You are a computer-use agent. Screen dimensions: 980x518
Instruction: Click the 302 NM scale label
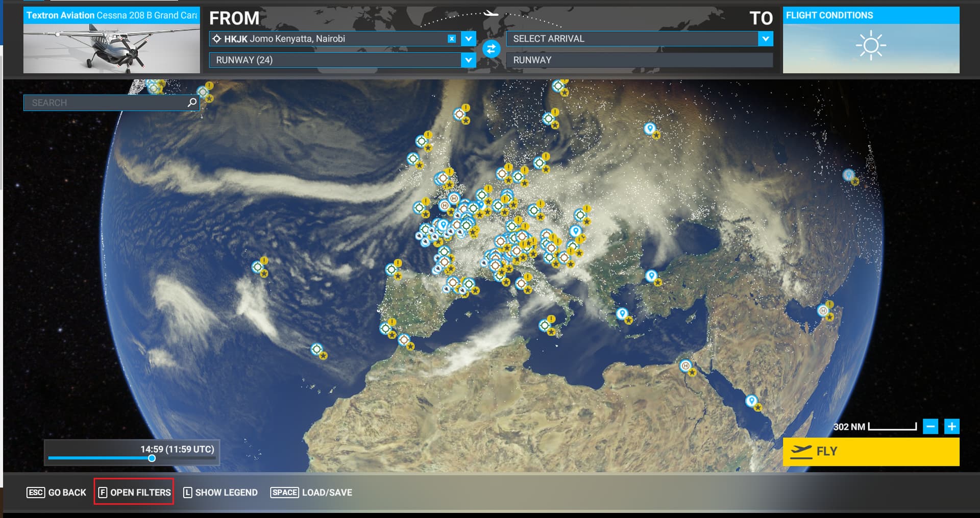(x=849, y=427)
